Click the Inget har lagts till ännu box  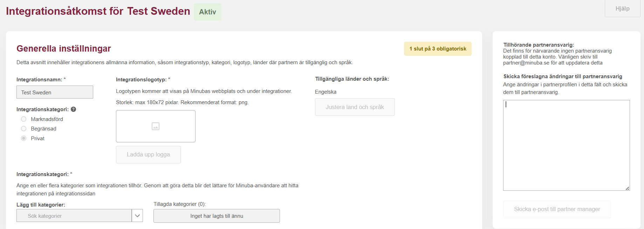coord(217,216)
